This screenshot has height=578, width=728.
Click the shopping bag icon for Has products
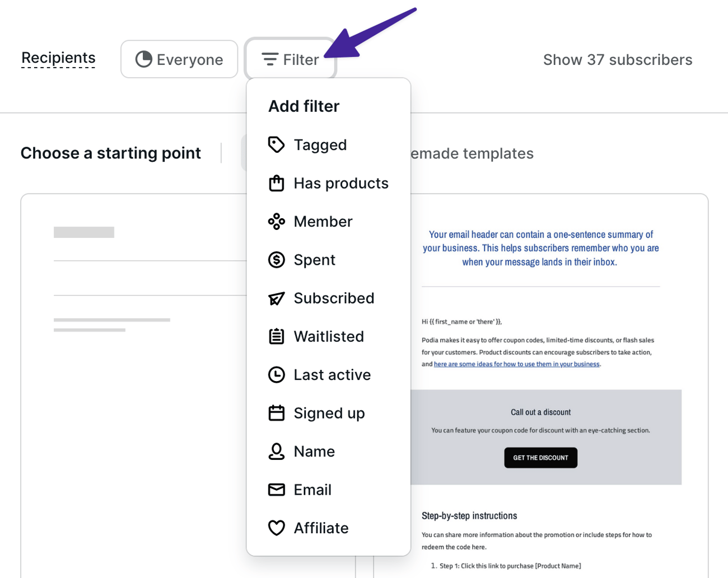pos(276,183)
